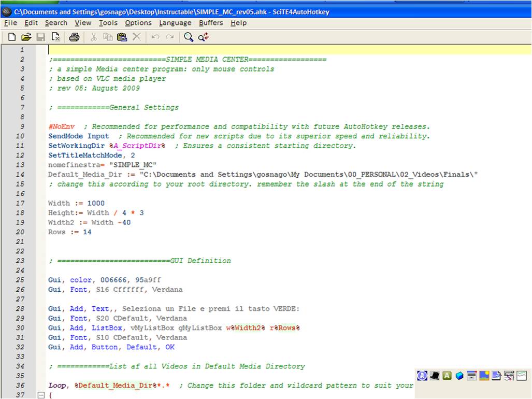Click the "SendMode Input" command
Screen dimensions: 532x399
click(x=79, y=136)
